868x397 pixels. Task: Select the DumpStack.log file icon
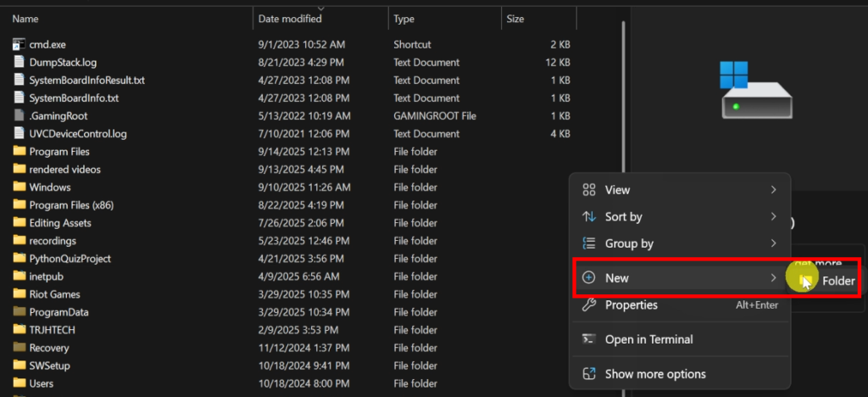coord(20,62)
